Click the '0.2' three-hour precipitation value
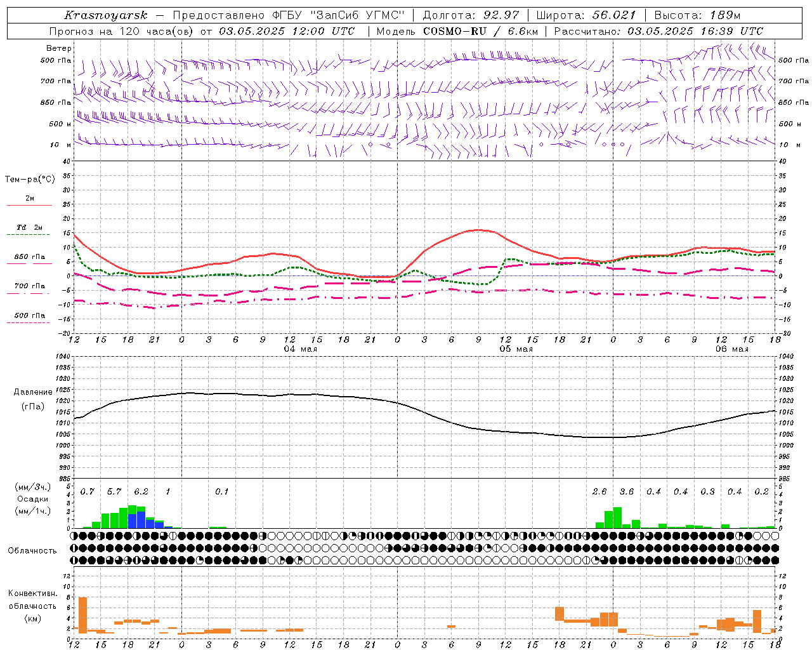The height and width of the screenshot is (650, 812). 761,491
